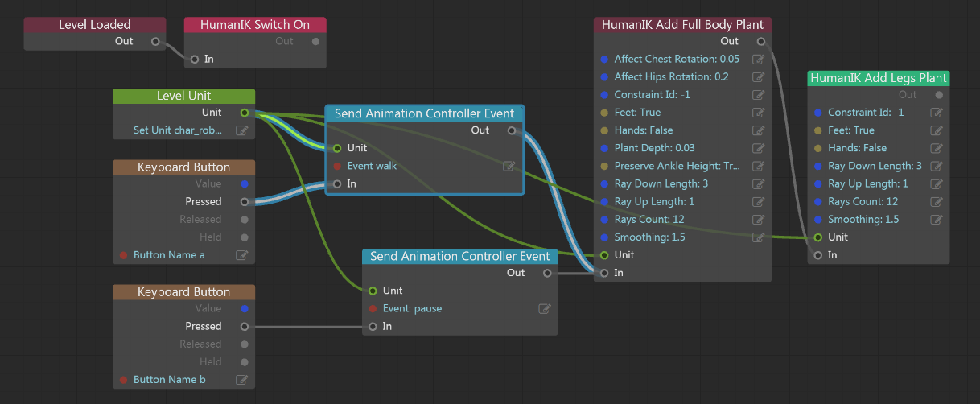Image resolution: width=980 pixels, height=404 pixels.
Task: Click edit icon for Plant Depth 0.03
Action: point(758,148)
